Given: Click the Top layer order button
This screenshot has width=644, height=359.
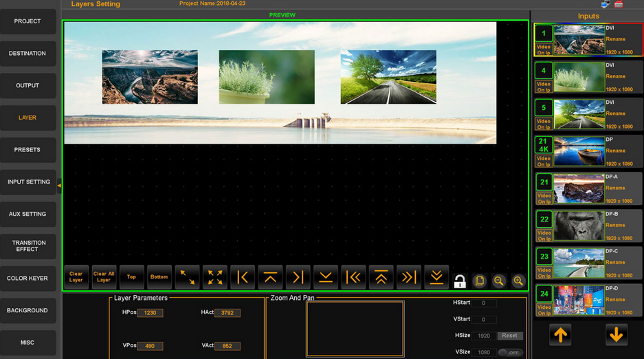Looking at the screenshot, I should (131, 277).
